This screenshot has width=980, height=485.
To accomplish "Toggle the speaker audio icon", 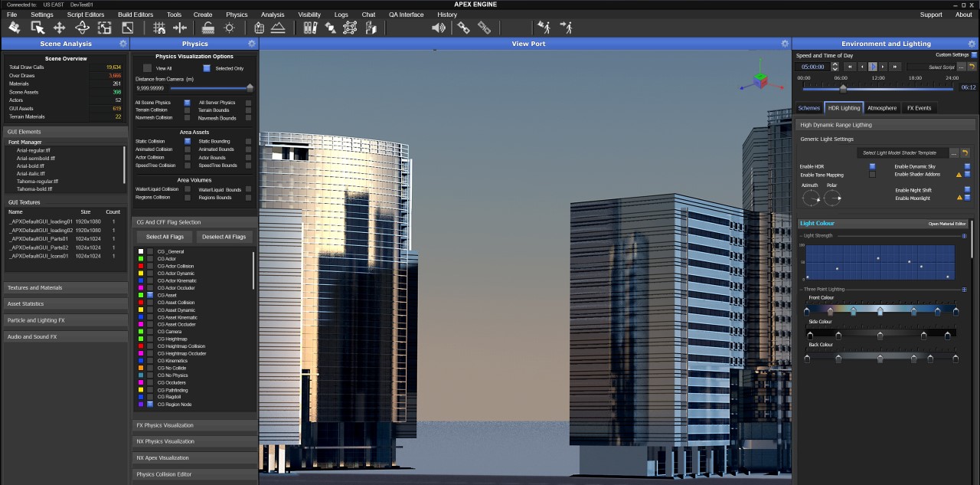I will coord(438,28).
